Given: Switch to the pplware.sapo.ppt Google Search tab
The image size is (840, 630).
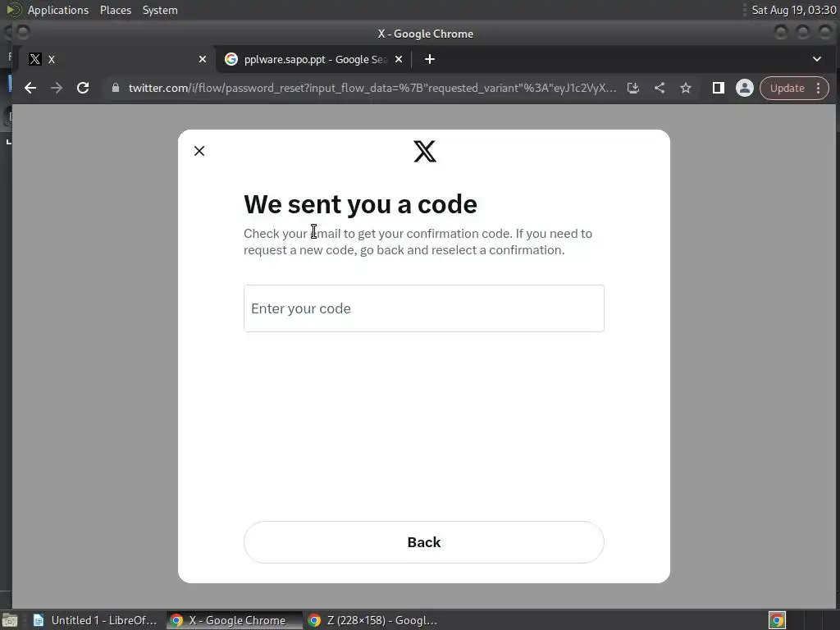Looking at the screenshot, I should tap(313, 59).
